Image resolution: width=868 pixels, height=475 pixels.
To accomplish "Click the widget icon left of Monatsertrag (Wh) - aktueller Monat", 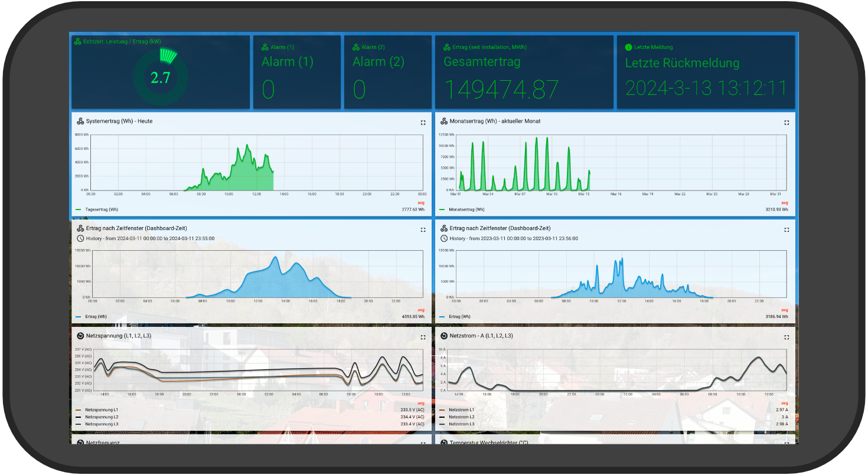I will point(444,121).
